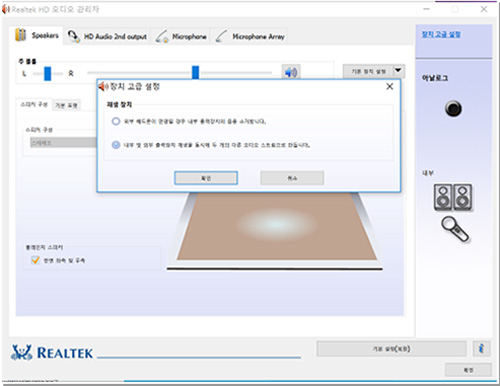This screenshot has width=500, height=386.
Task: Click the internal speakers icon
Action: pyautogui.click(x=453, y=197)
